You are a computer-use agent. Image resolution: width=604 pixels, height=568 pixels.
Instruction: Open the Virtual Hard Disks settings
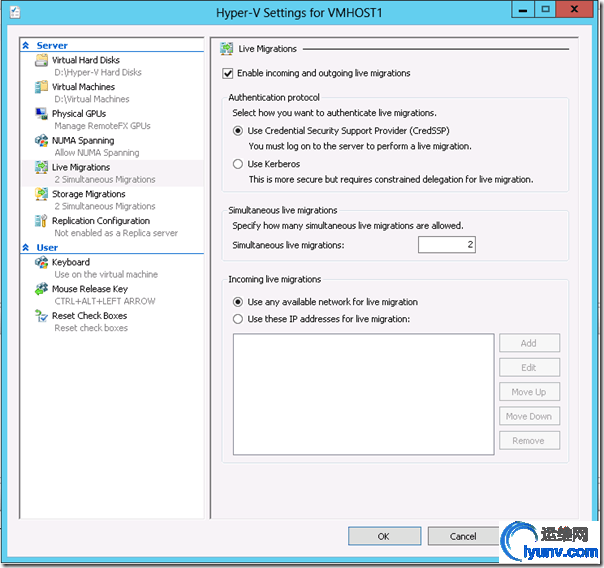coord(86,60)
